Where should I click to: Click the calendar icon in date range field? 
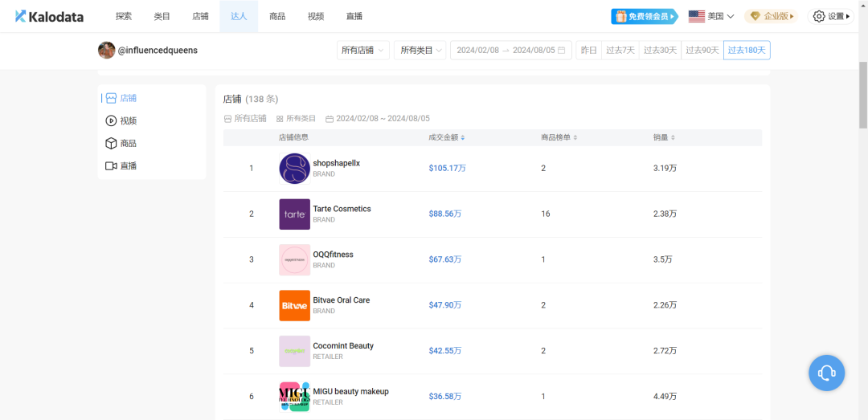coord(561,51)
